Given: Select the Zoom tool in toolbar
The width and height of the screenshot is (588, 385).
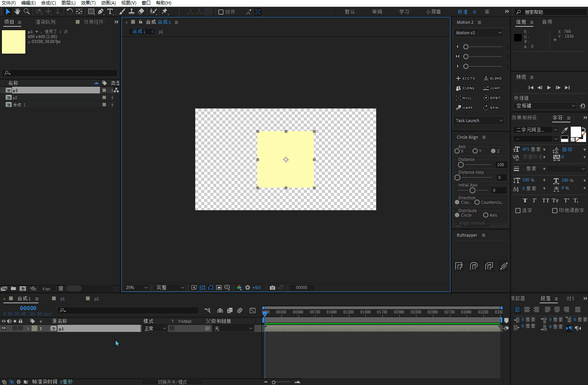Looking at the screenshot, I should pos(27,12).
